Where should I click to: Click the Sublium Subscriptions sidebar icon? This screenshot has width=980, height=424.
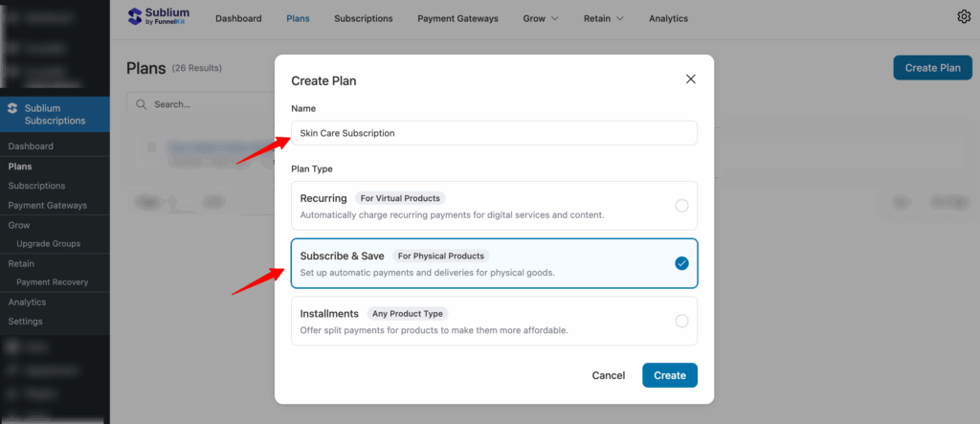[11, 107]
